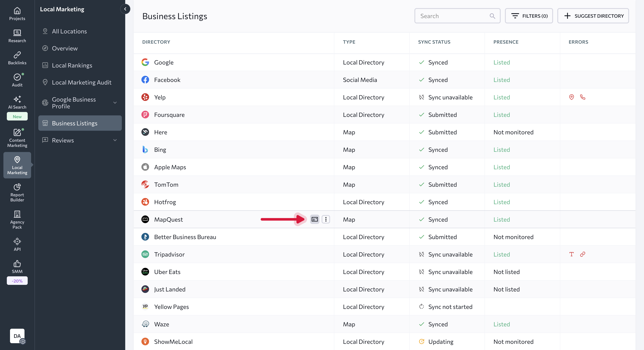Click the Here directory name
The image size is (644, 350).
161,132
